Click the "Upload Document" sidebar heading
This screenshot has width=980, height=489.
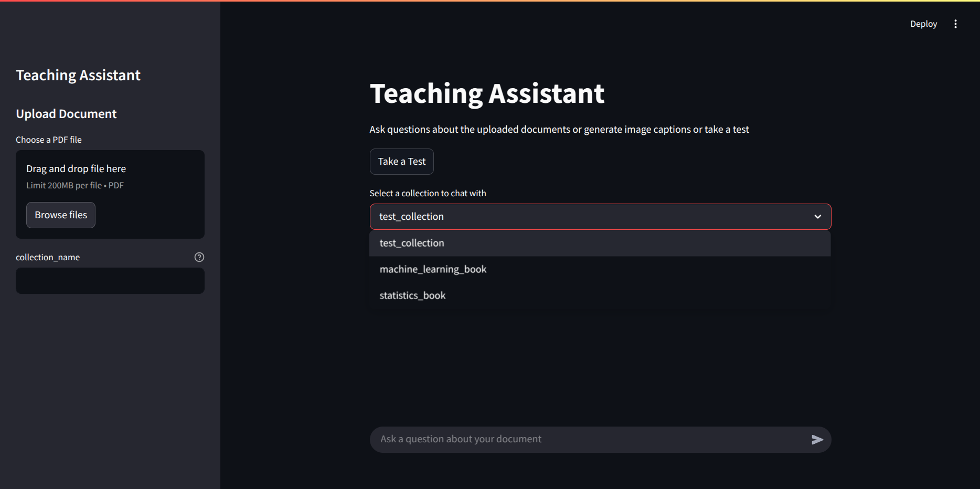click(66, 114)
